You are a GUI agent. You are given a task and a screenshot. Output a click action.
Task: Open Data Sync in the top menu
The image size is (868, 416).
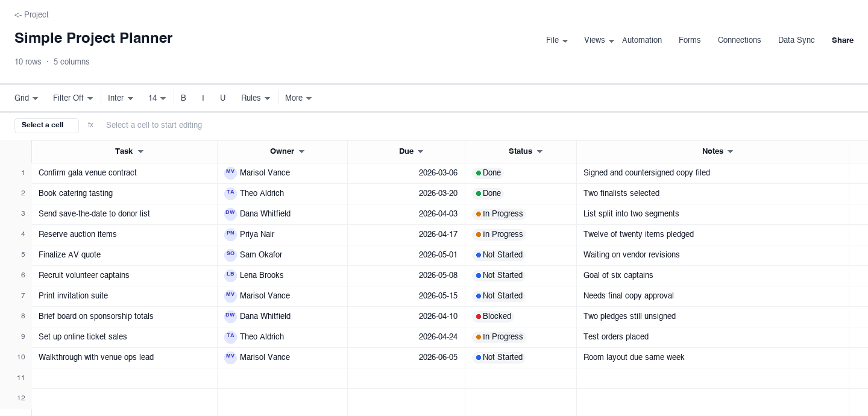click(796, 40)
